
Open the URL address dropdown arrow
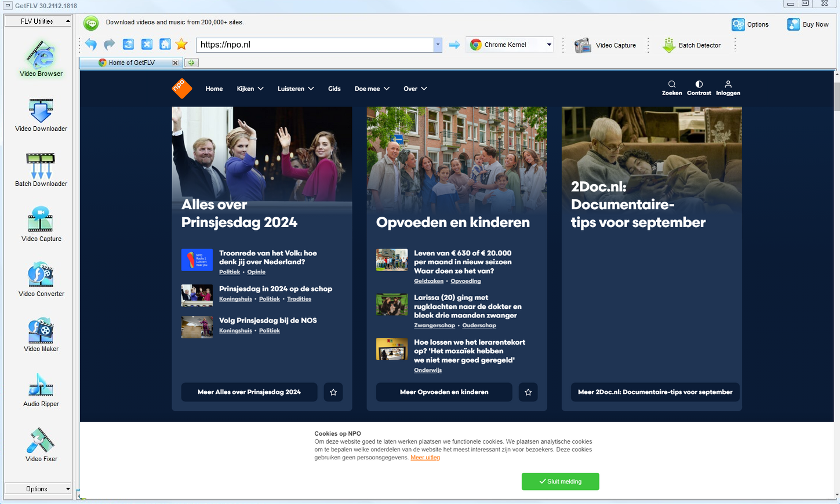pyautogui.click(x=438, y=45)
